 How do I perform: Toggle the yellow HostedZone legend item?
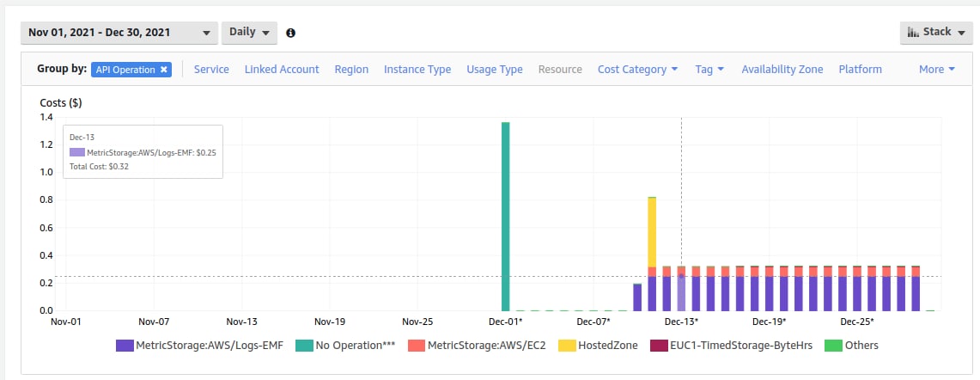(598, 345)
